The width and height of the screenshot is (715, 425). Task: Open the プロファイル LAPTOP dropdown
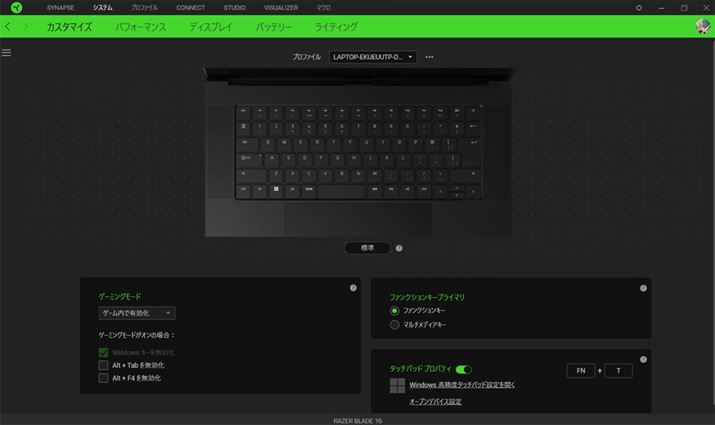coord(373,57)
